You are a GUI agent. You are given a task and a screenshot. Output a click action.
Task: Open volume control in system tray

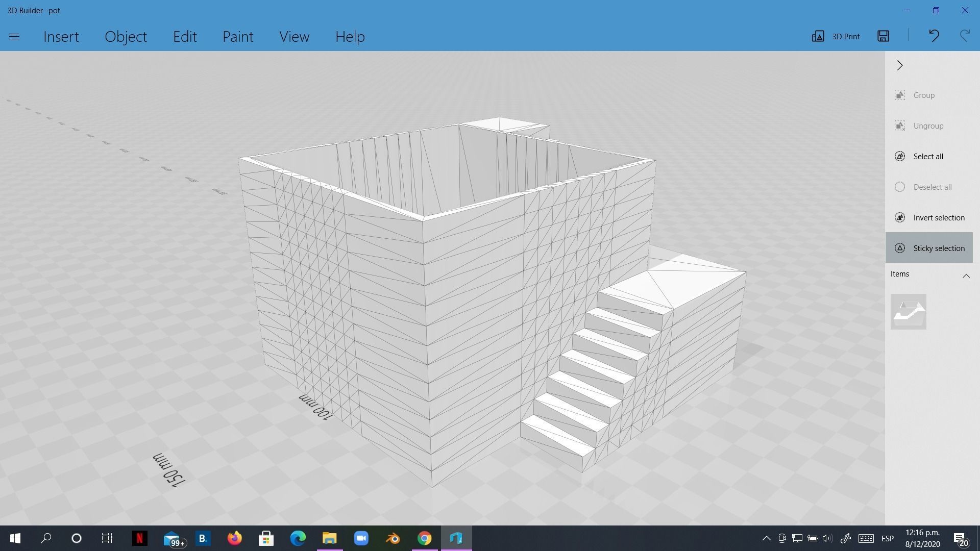[827, 538]
